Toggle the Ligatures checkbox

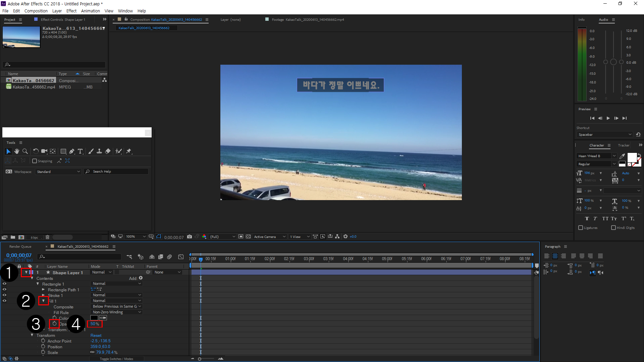click(581, 228)
